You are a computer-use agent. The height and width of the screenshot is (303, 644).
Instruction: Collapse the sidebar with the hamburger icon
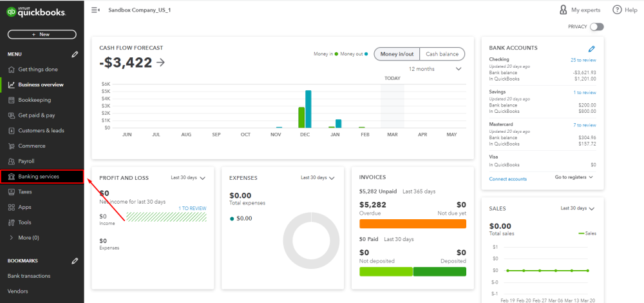pyautogui.click(x=95, y=10)
